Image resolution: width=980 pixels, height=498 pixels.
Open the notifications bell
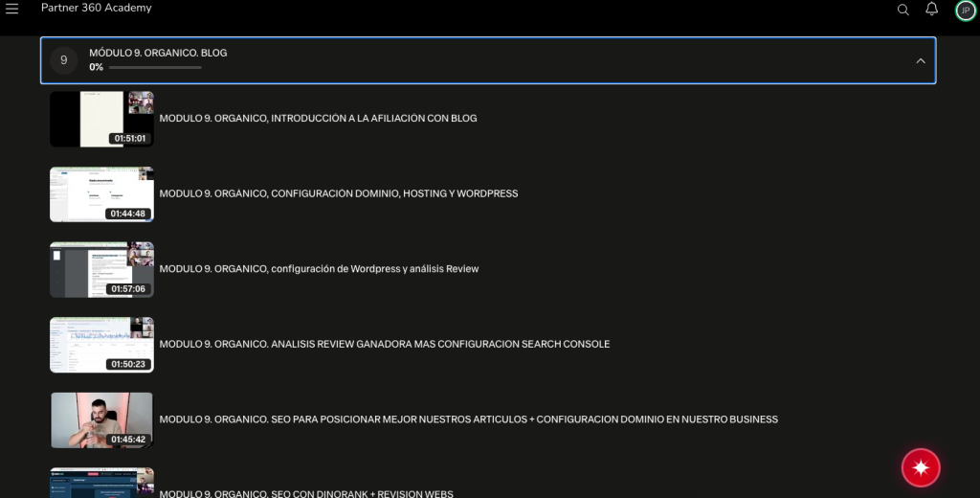[931, 9]
